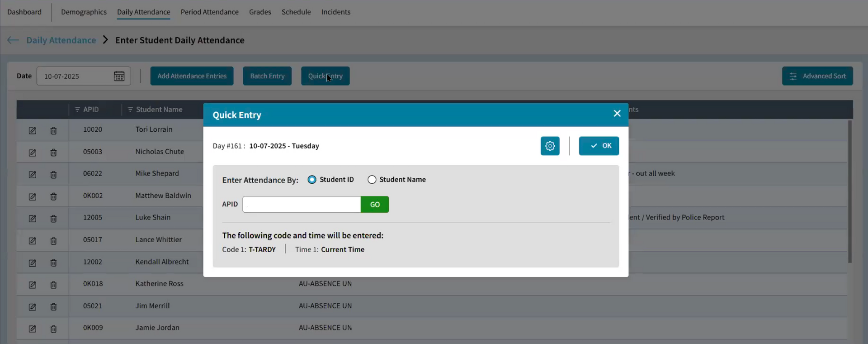Click Katherine Ross's AU-ABSENCE UN code
868x344 pixels.
point(325,284)
